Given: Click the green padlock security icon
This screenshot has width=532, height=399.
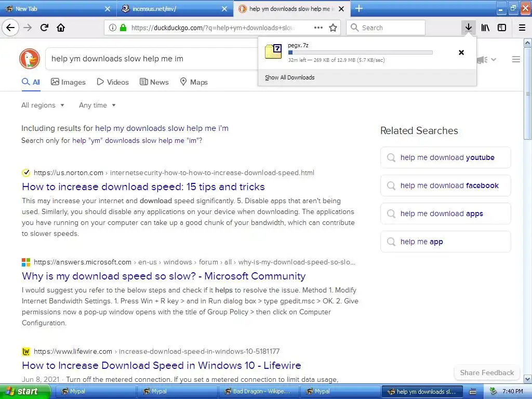Looking at the screenshot, I should [x=123, y=28].
